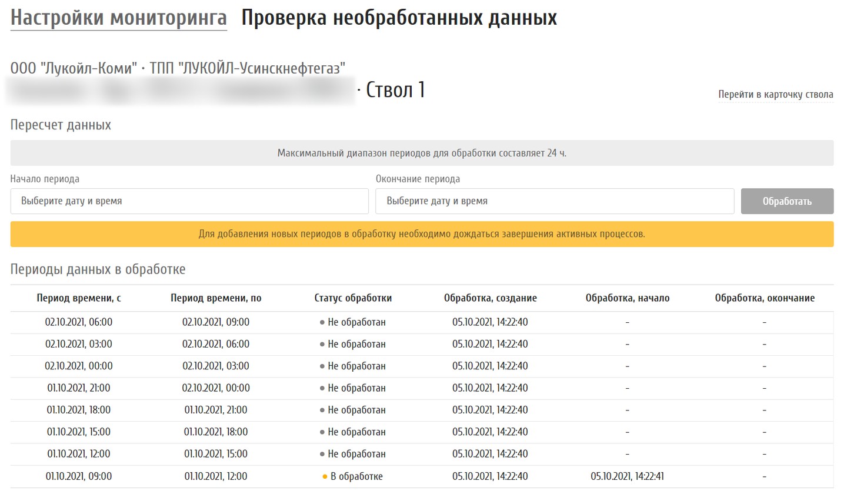Select the 01.10.2021, 12:00 period start cell
The width and height of the screenshot is (847, 504).
point(79,454)
